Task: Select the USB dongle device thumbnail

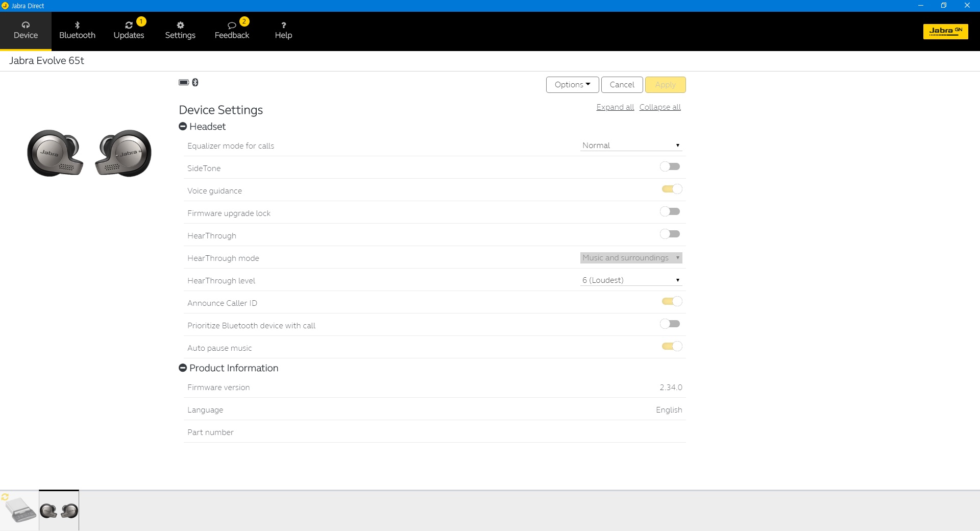Action: (19, 511)
